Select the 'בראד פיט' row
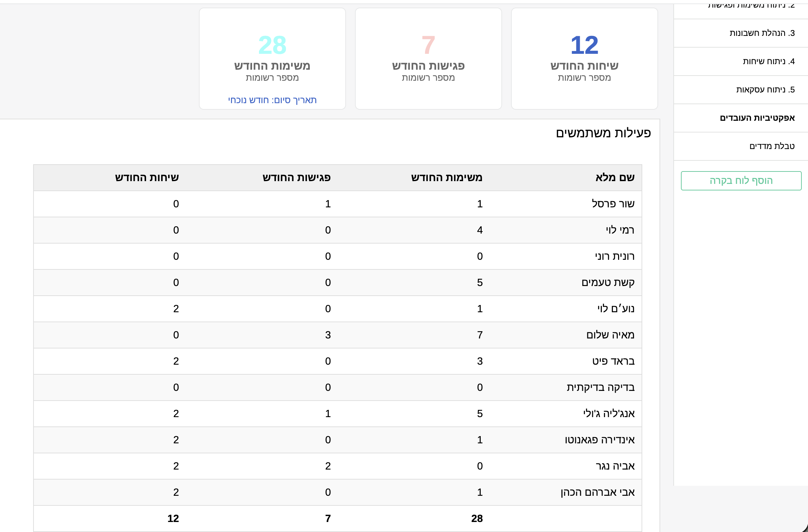808x532 pixels. click(613, 361)
